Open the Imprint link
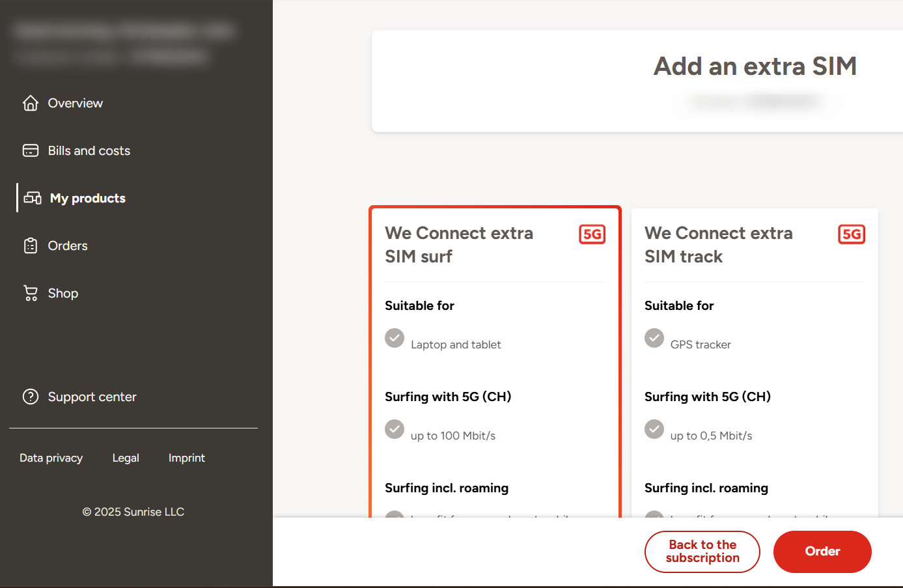Viewport: 903px width, 588px height. tap(186, 458)
